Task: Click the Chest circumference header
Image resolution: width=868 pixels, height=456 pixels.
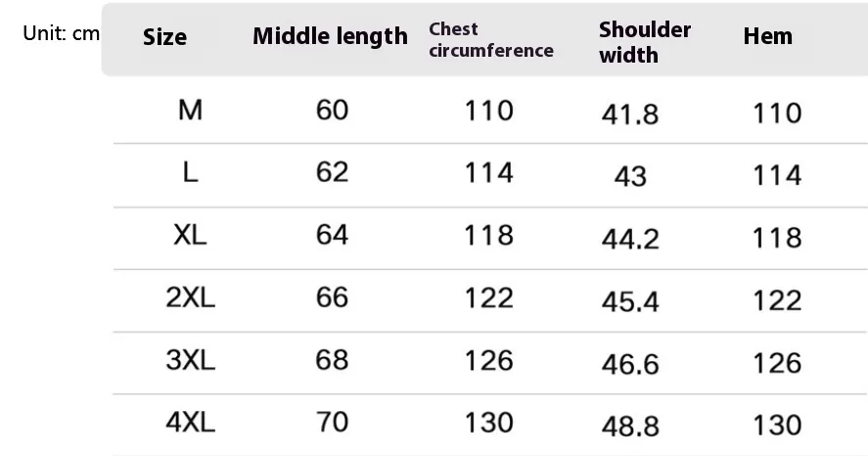Action: (x=491, y=39)
